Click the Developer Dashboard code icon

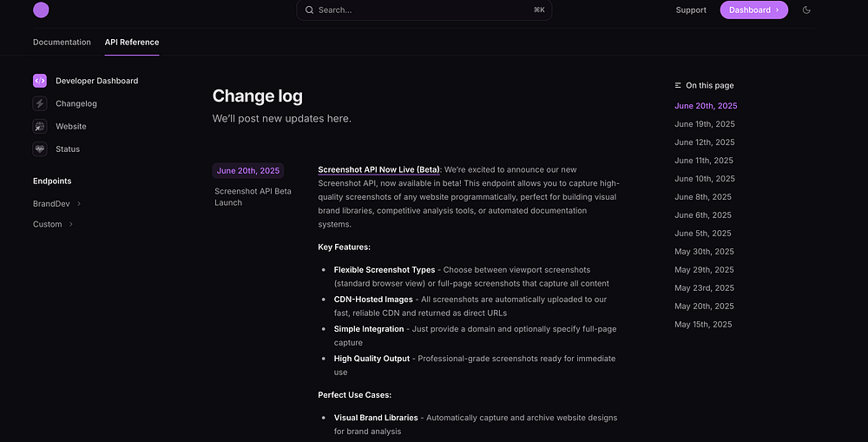(x=40, y=81)
